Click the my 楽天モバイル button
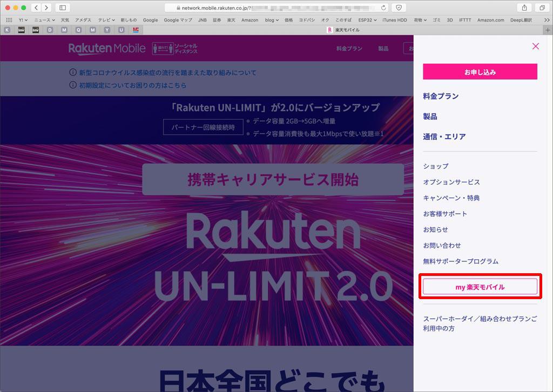Image resolution: width=553 pixels, height=392 pixels. [480, 287]
